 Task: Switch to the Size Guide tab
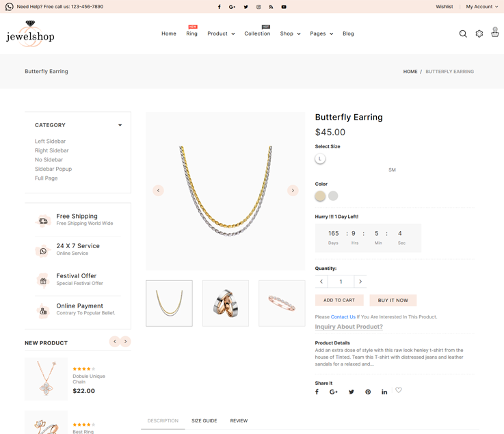click(x=204, y=421)
